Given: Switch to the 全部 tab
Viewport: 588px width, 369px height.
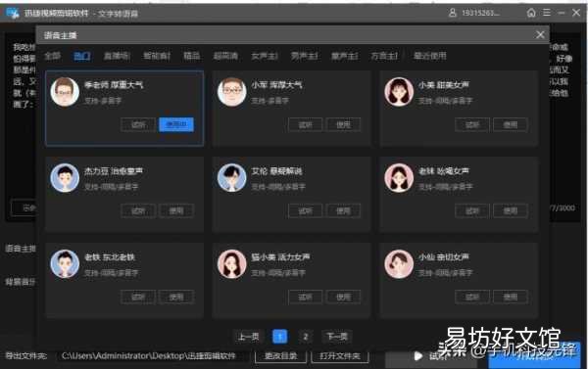Looking at the screenshot, I should pos(53,56).
